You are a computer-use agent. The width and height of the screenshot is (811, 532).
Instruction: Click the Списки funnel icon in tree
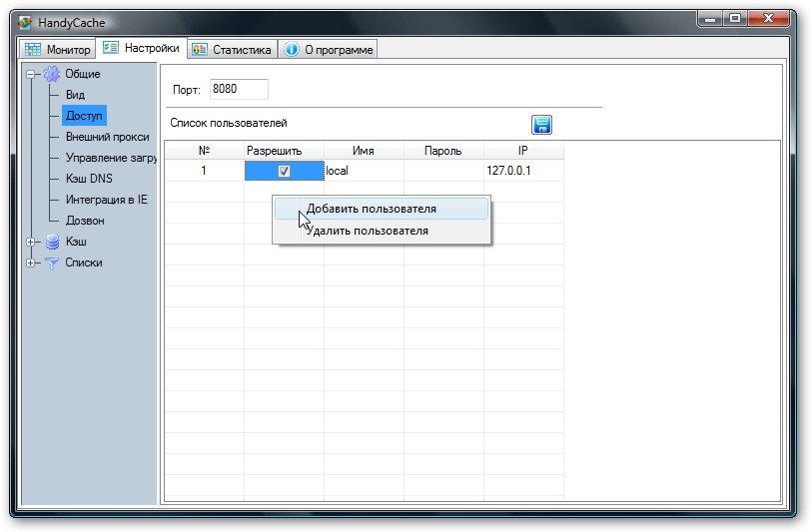(x=52, y=263)
